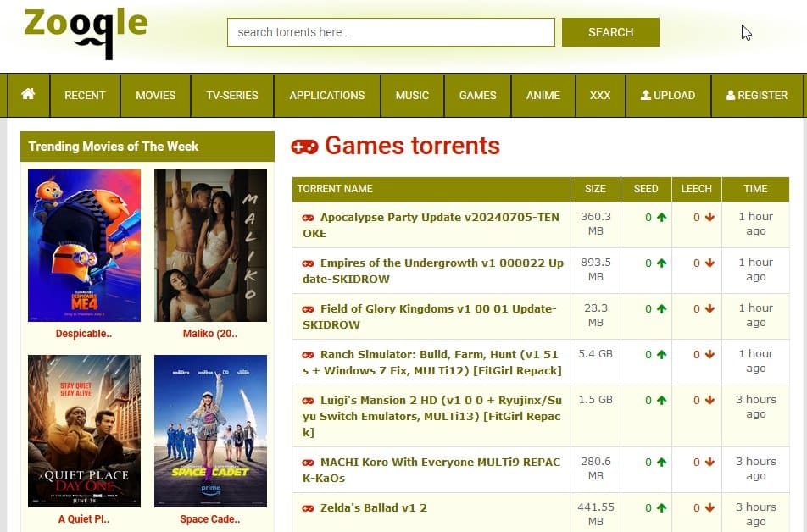Click the green seed arrow in Apocalypse Party row
Screen dimensions: 807x532
tap(662, 217)
